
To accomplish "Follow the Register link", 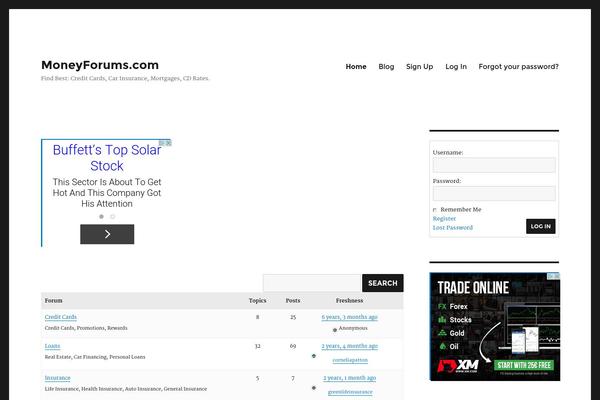I will (444, 219).
